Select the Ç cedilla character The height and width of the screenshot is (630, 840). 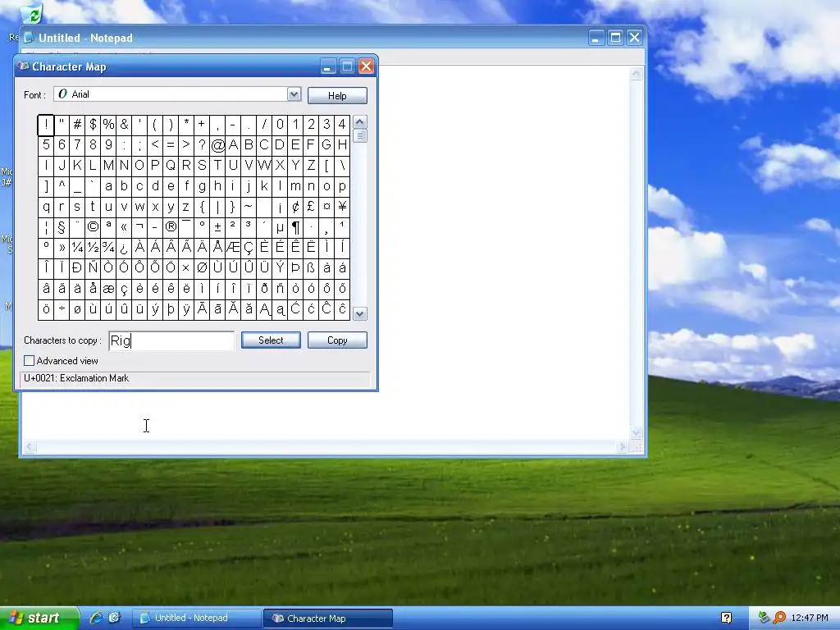(249, 248)
